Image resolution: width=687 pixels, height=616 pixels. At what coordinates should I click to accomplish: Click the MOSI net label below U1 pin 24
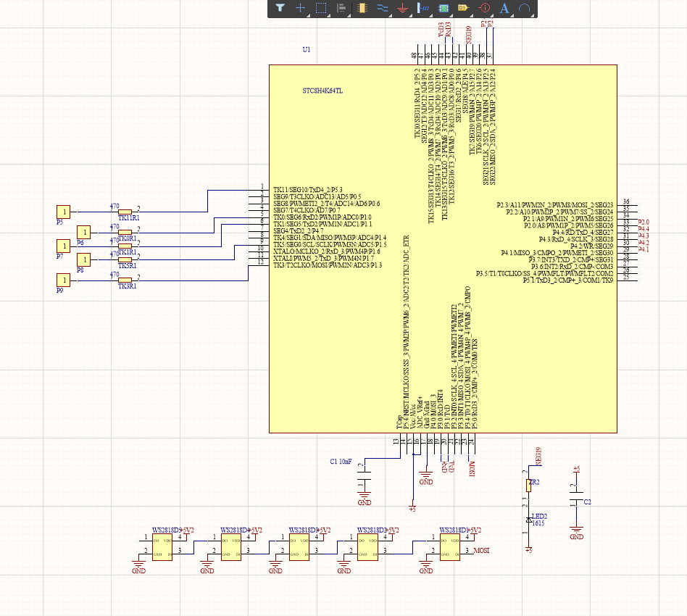472,469
